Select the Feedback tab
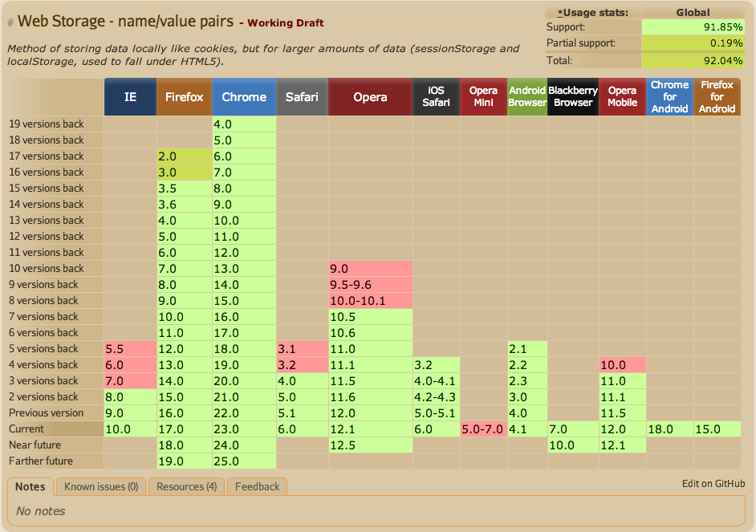Image resolution: width=756 pixels, height=532 pixels. click(257, 486)
